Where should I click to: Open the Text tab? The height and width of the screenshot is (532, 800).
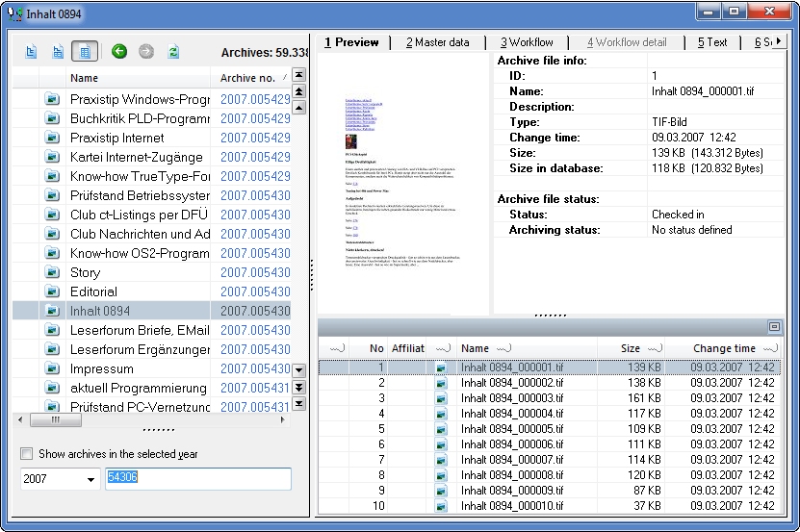click(x=712, y=42)
